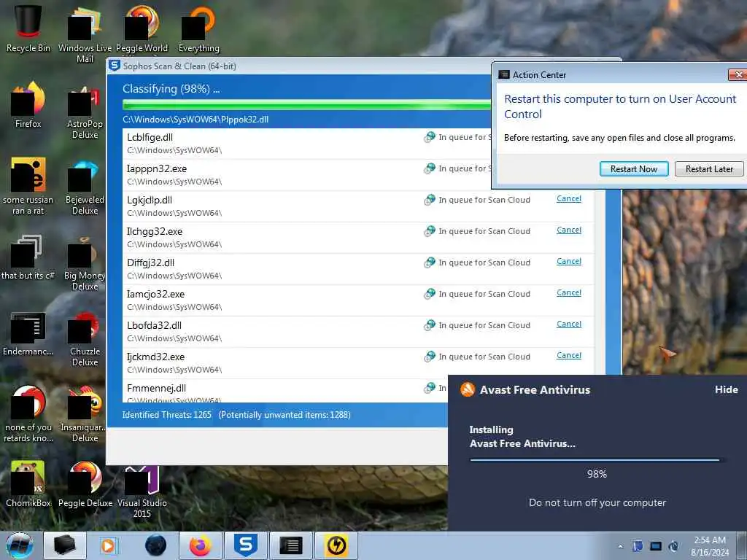Click Potentially unwanted items: 1288 text

click(285, 415)
